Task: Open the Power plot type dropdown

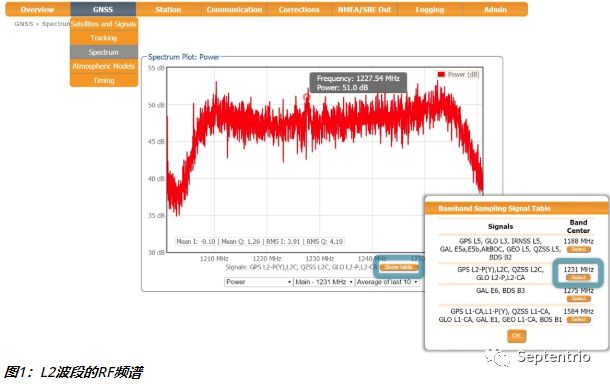Action: pyautogui.click(x=258, y=282)
